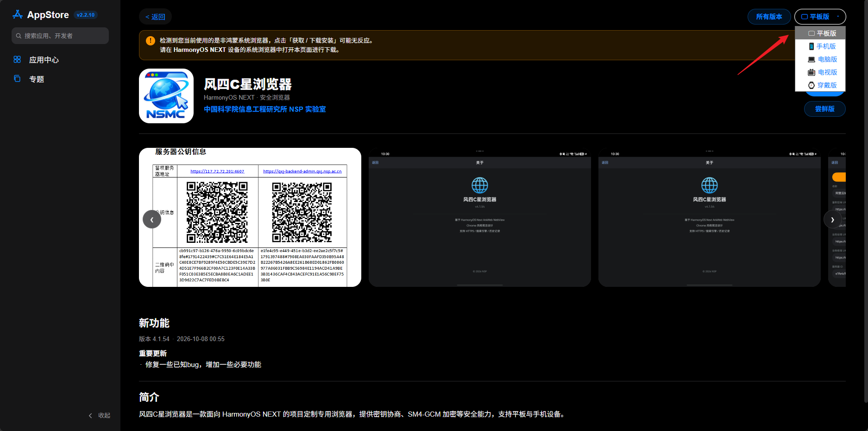The height and width of the screenshot is (431, 868).
Task: Click the 专题 stack icon
Action: pos(17,79)
